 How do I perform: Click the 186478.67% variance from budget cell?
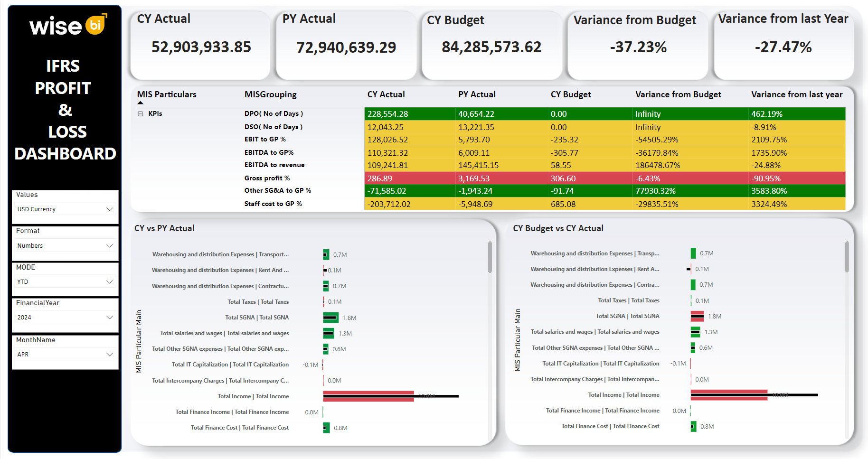690,165
